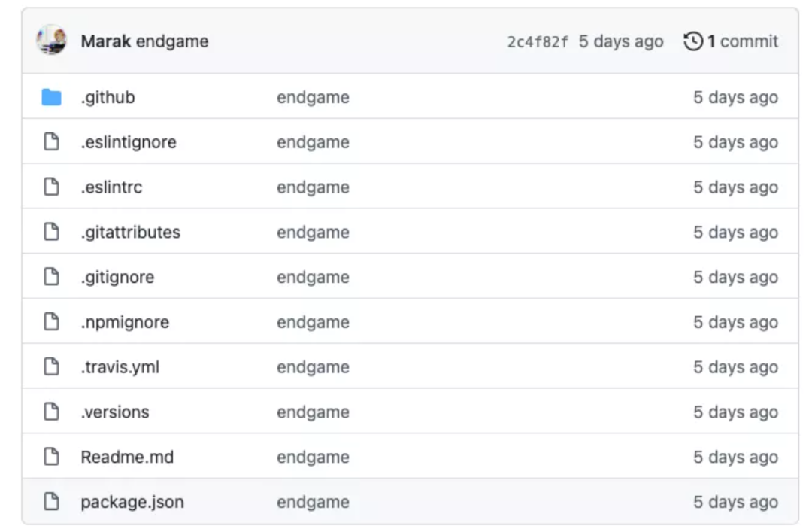Click the .eslintrc file icon
The height and width of the screenshot is (532, 812).
click(x=51, y=187)
